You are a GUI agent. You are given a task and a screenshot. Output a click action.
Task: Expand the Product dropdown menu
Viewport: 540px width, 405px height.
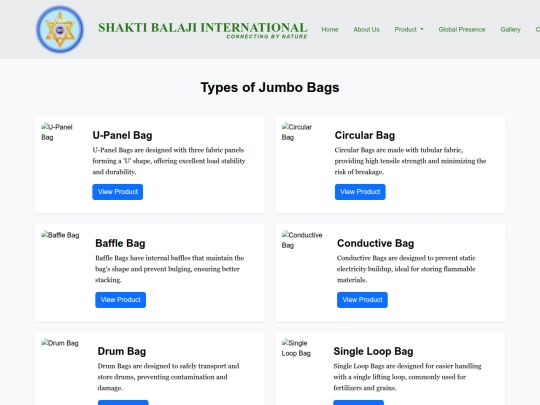(x=409, y=30)
